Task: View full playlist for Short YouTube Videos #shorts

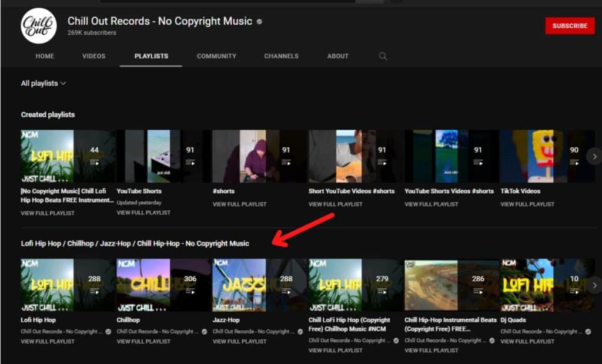Action: pyautogui.click(x=336, y=204)
